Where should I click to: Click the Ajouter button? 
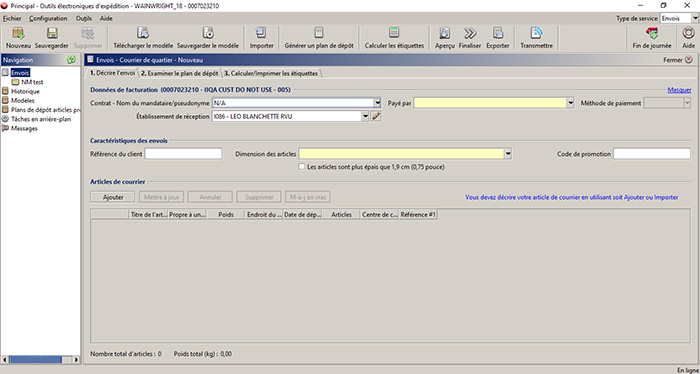[113, 197]
